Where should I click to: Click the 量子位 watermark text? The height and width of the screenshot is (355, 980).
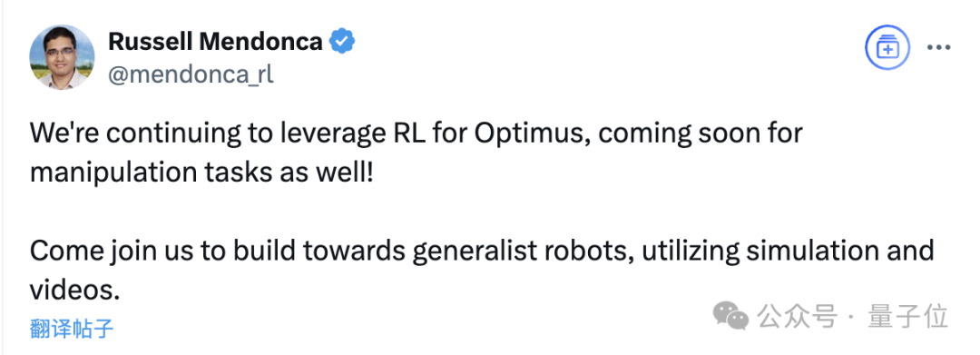(x=908, y=316)
